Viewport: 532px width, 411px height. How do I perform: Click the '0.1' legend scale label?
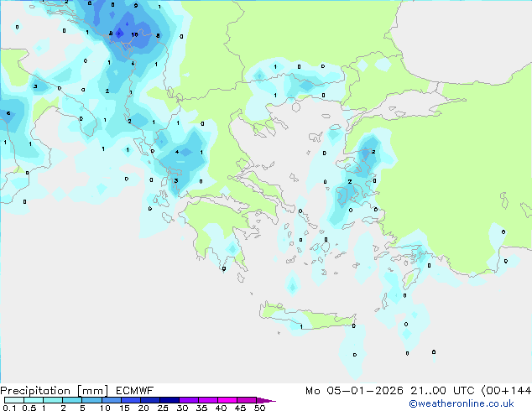[9, 408]
